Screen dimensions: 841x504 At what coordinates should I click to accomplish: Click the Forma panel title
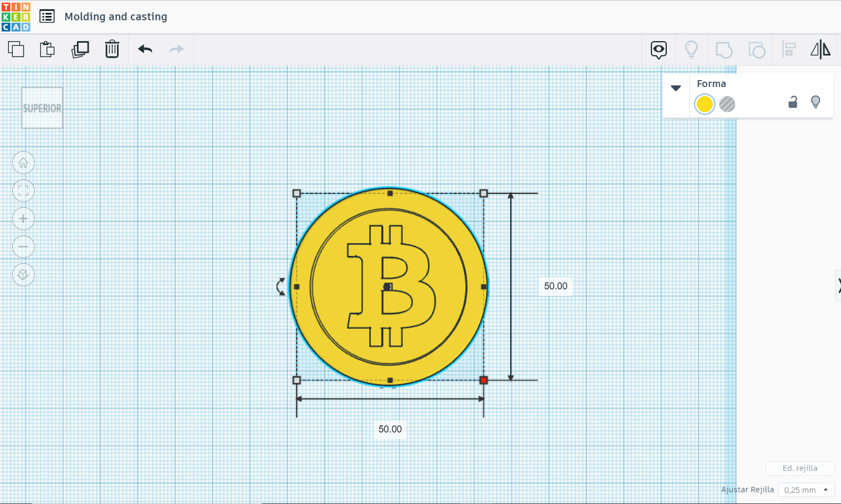[x=711, y=84]
